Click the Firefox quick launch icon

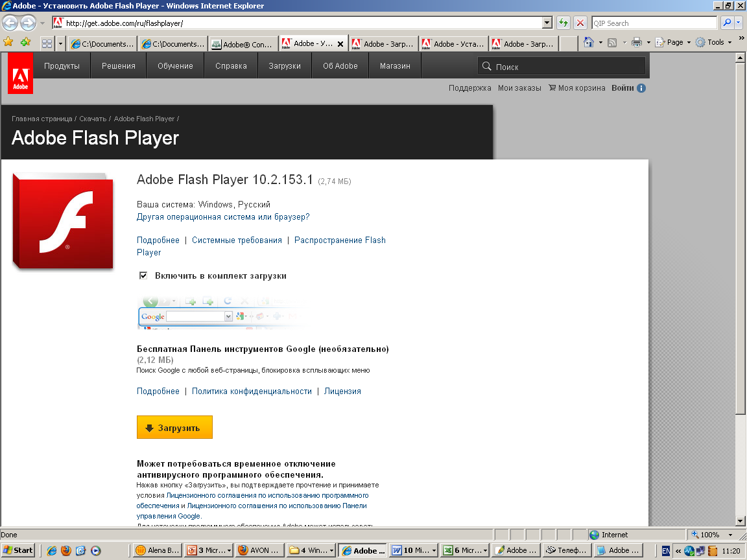(66, 550)
